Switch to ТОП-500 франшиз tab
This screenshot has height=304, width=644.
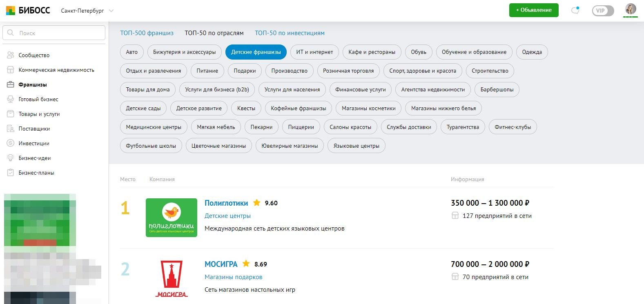click(147, 33)
